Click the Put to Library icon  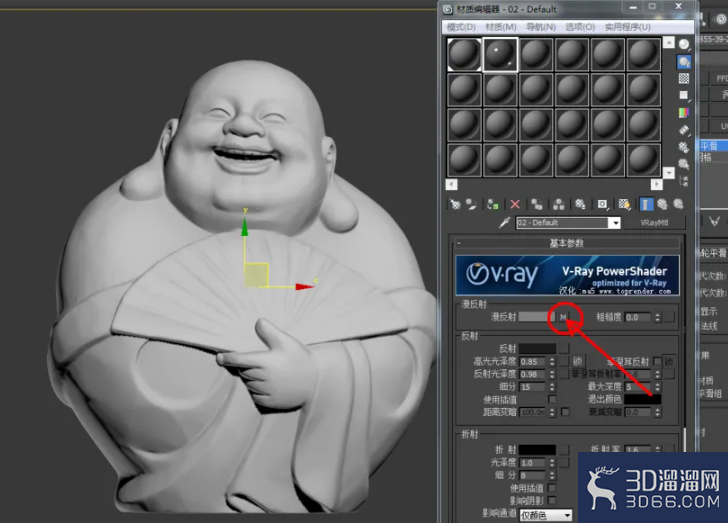(580, 204)
